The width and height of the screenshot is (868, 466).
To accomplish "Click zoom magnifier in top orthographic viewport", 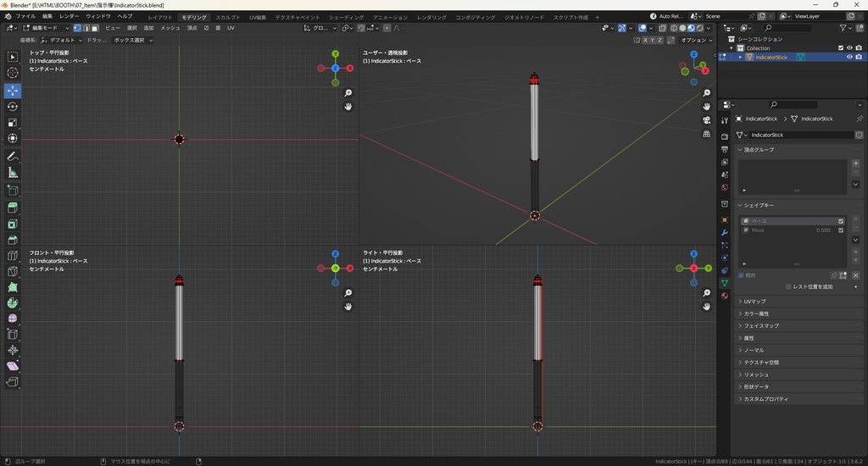I will (348, 93).
